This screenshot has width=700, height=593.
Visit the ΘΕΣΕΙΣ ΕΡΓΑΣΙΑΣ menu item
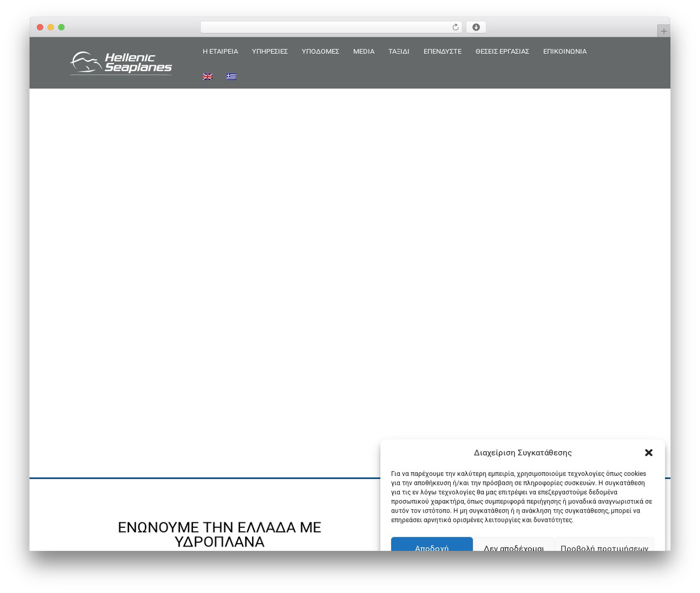502,51
